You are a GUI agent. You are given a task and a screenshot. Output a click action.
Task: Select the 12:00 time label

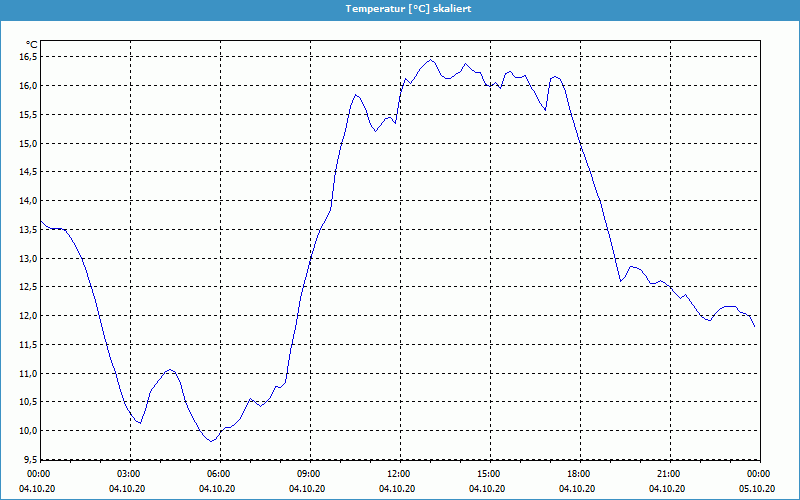click(398, 474)
